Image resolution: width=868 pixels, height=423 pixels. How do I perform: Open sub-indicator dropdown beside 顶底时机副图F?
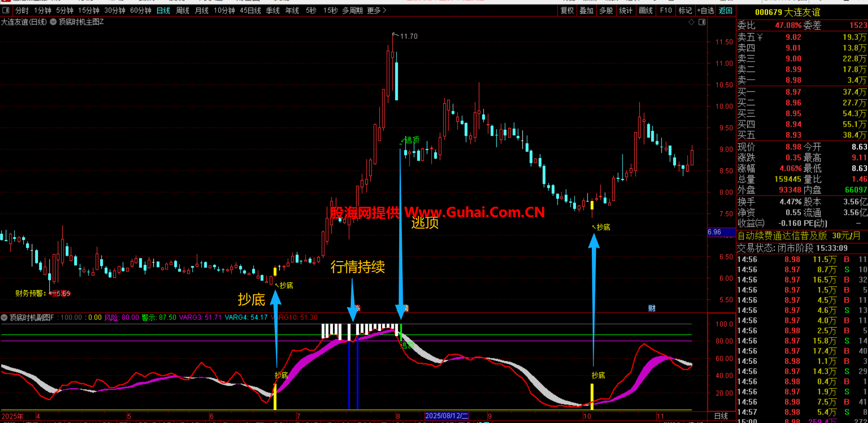(x=5, y=318)
